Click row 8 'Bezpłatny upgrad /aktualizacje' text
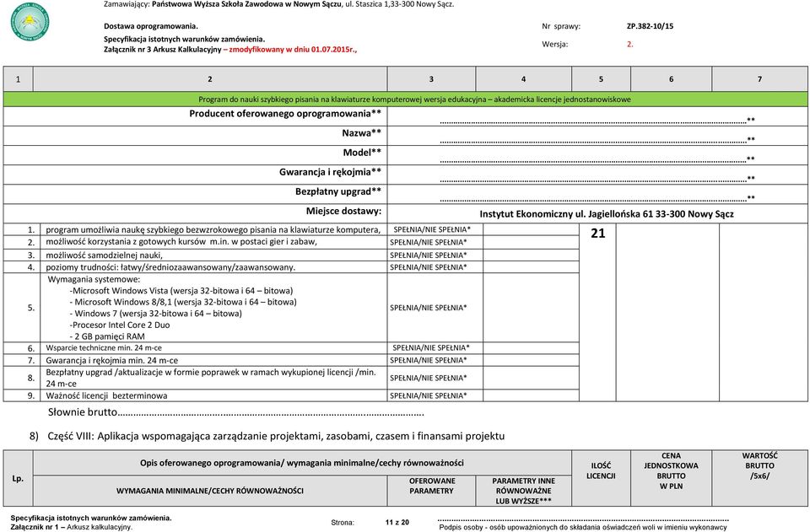The height and width of the screenshot is (532, 810). coord(211,378)
